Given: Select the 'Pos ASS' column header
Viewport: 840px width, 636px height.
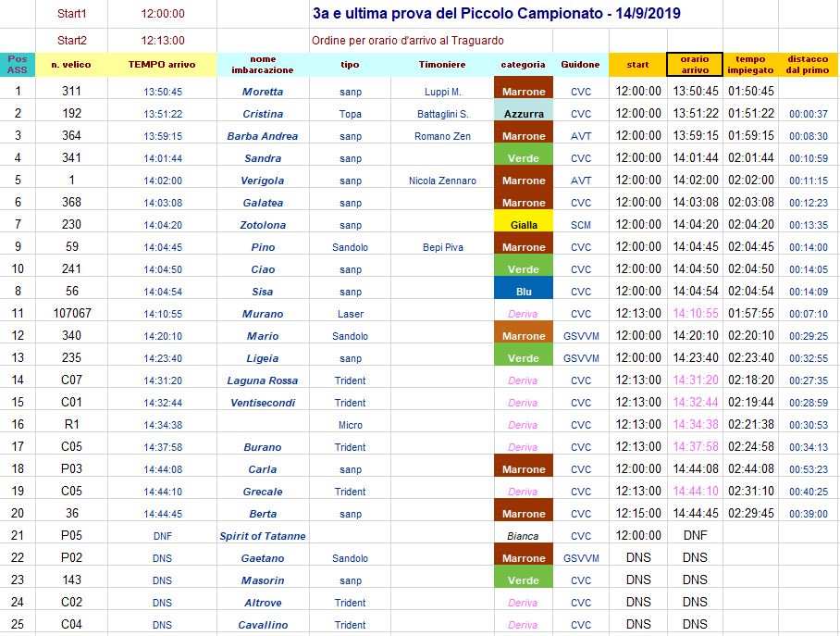Looking at the screenshot, I should click(x=18, y=65).
